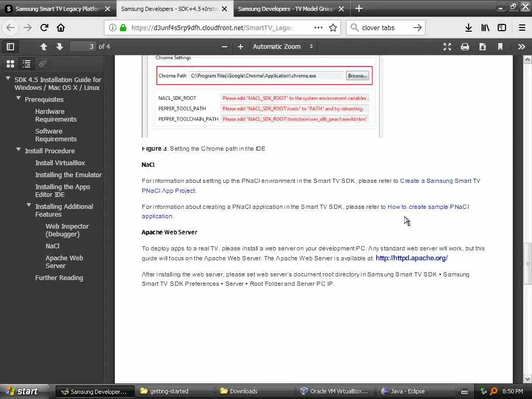Close the TV Model Group tab
532x399 pixels.
pos(341,9)
